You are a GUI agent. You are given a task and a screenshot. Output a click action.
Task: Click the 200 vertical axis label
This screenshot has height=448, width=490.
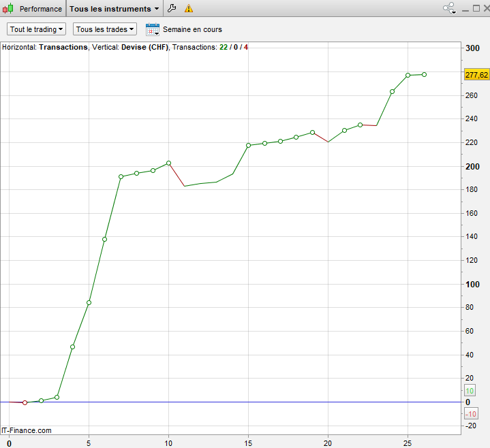(x=472, y=166)
